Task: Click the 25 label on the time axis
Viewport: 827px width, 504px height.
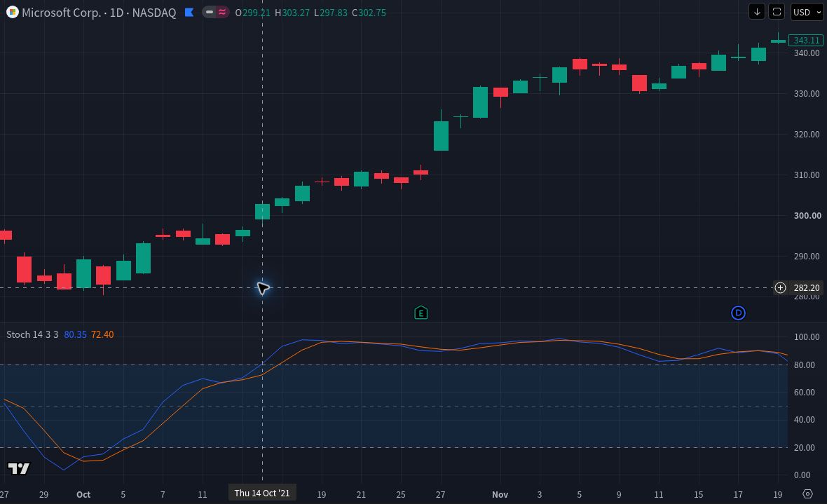Action: [x=401, y=494]
